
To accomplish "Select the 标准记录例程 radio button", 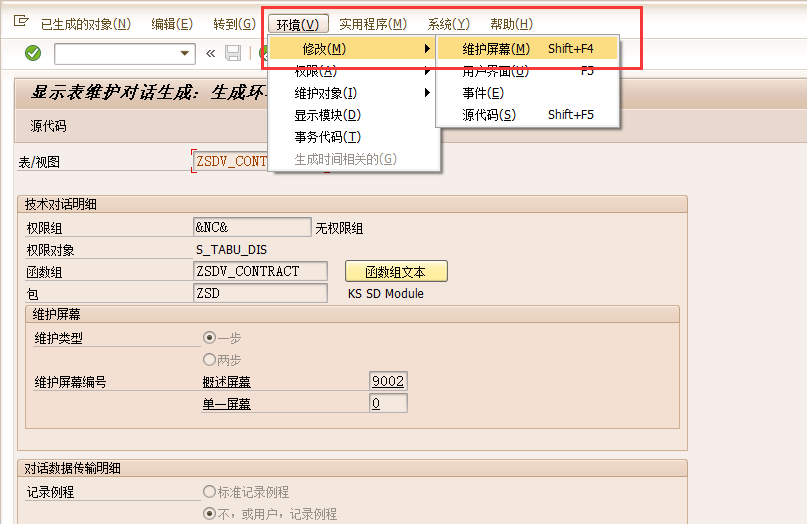I will [210, 492].
